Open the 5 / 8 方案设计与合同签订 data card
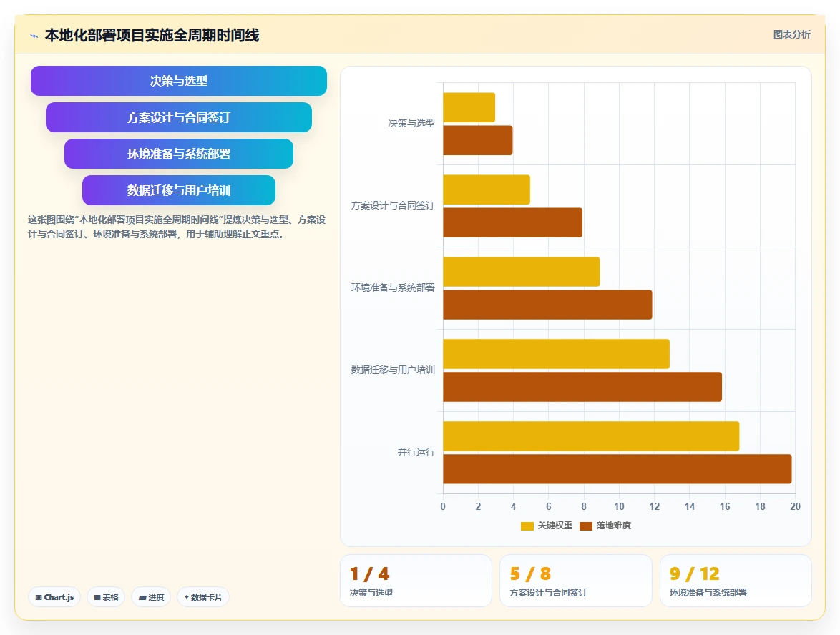840x635 pixels. click(x=575, y=581)
